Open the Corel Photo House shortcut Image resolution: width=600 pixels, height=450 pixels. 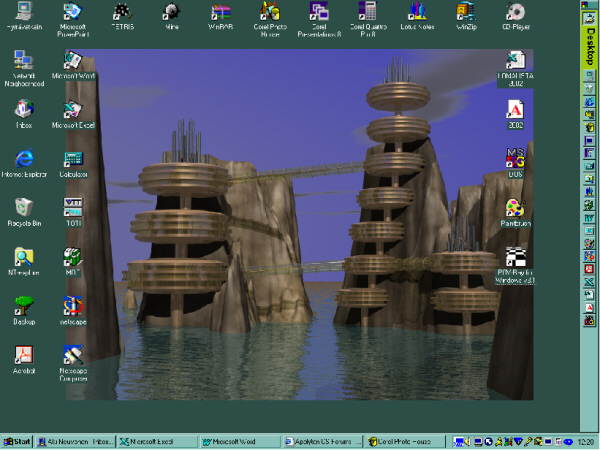pos(270,19)
